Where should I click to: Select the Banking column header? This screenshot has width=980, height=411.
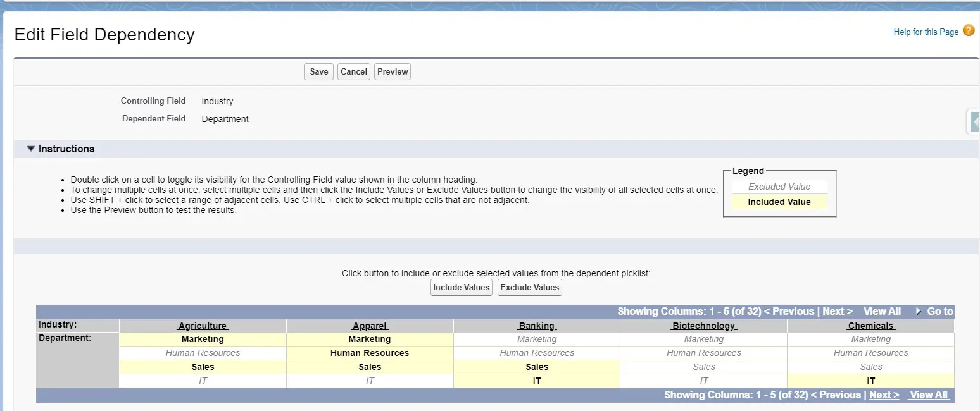[x=537, y=326]
